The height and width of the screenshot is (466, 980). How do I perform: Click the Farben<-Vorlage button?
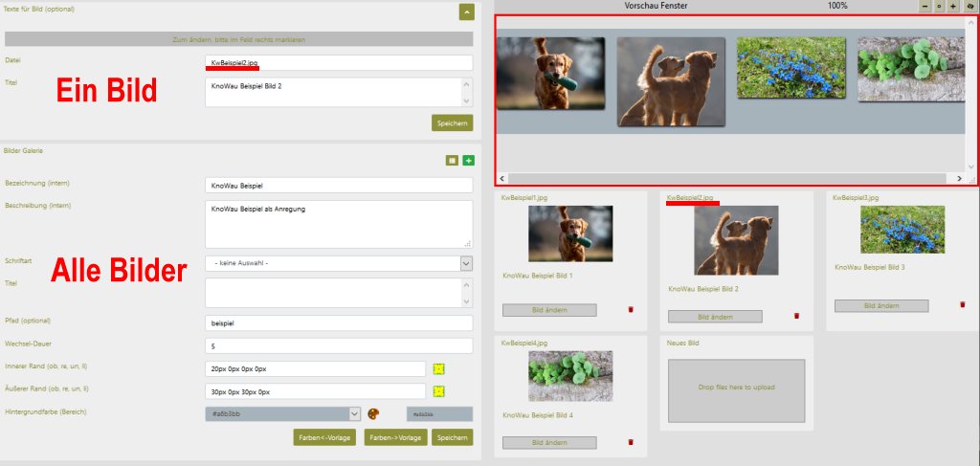(x=325, y=437)
